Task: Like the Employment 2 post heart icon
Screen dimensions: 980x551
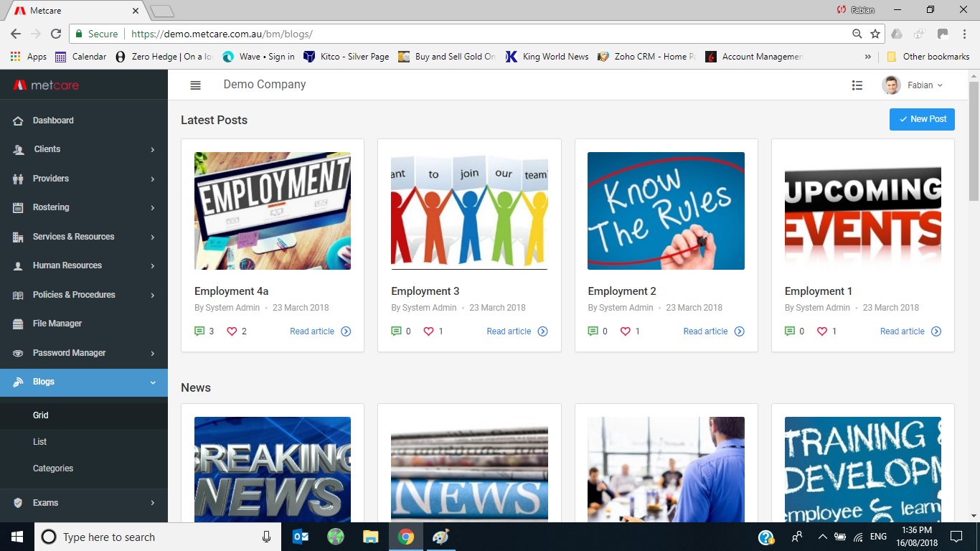Action: pos(625,331)
